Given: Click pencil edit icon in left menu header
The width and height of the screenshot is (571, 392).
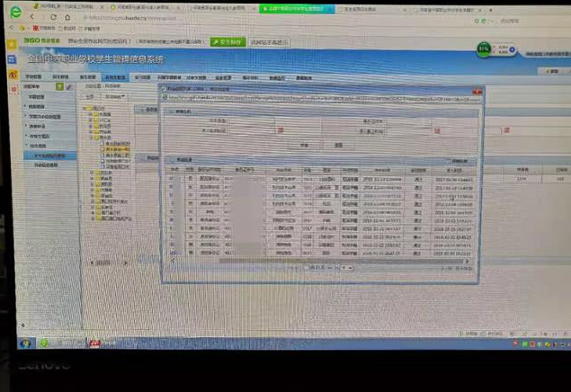Looking at the screenshot, I should (x=69, y=86).
